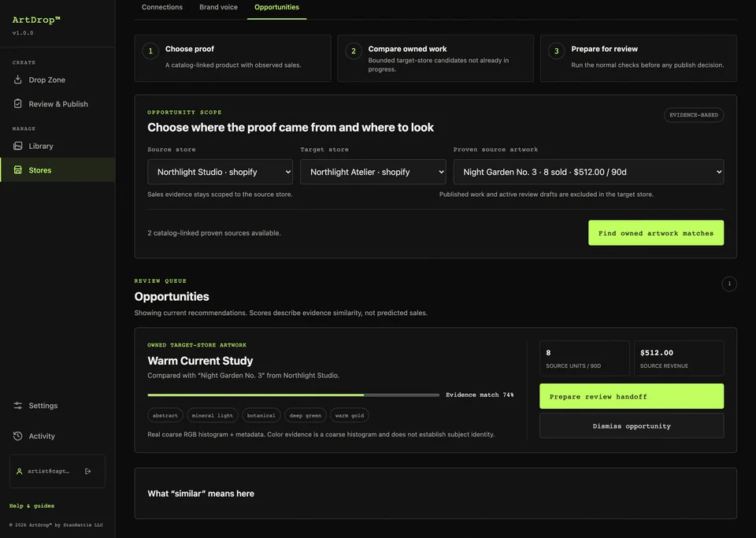756x538 pixels.
Task: Click the Drop Zone download icon
Action: (x=18, y=80)
